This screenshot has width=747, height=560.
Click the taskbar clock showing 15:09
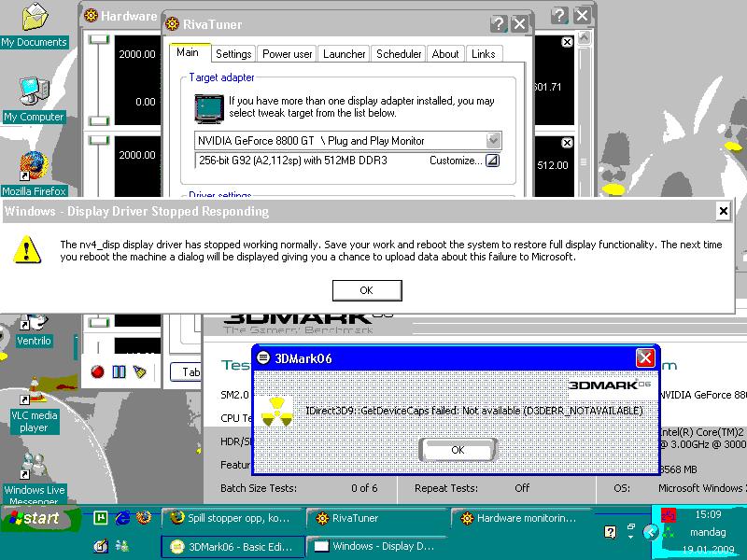tap(709, 514)
